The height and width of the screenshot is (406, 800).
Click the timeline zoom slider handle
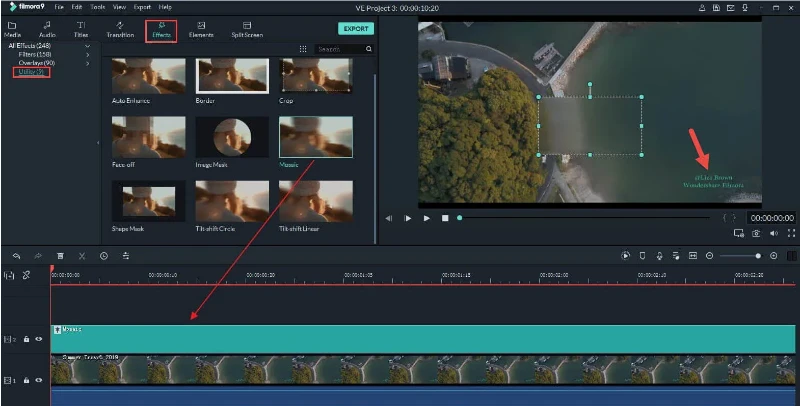(x=758, y=256)
